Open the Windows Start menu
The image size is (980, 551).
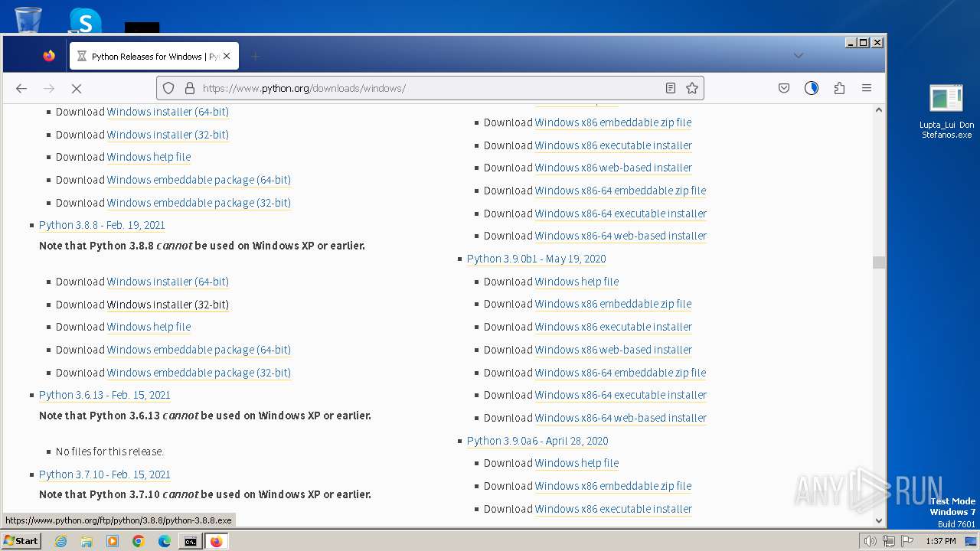pos(21,540)
